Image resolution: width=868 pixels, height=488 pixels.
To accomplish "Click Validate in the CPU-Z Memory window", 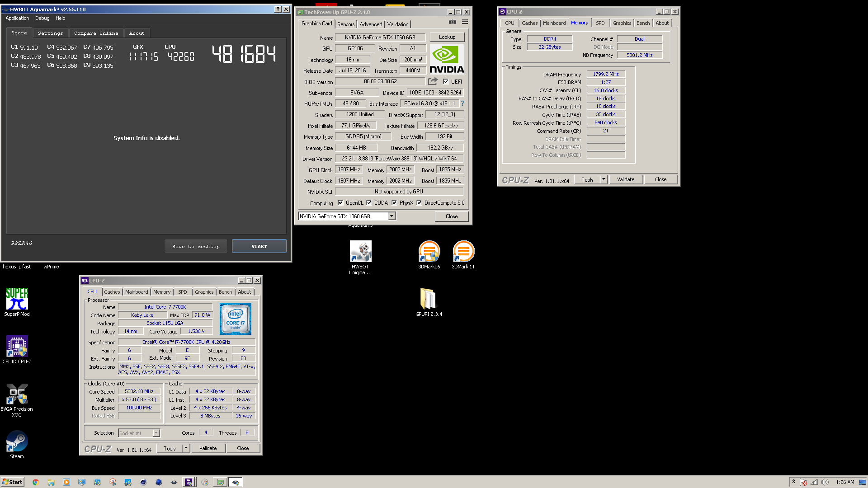I will tap(626, 179).
